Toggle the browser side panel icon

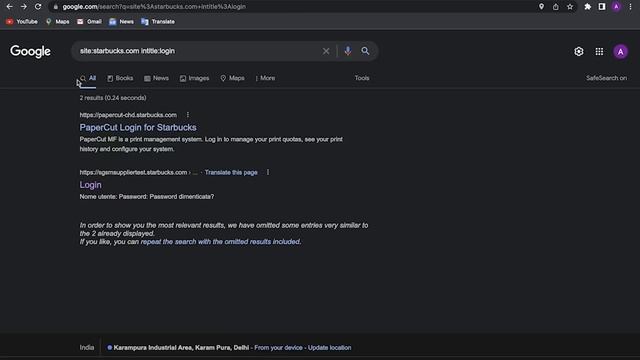tap(602, 7)
